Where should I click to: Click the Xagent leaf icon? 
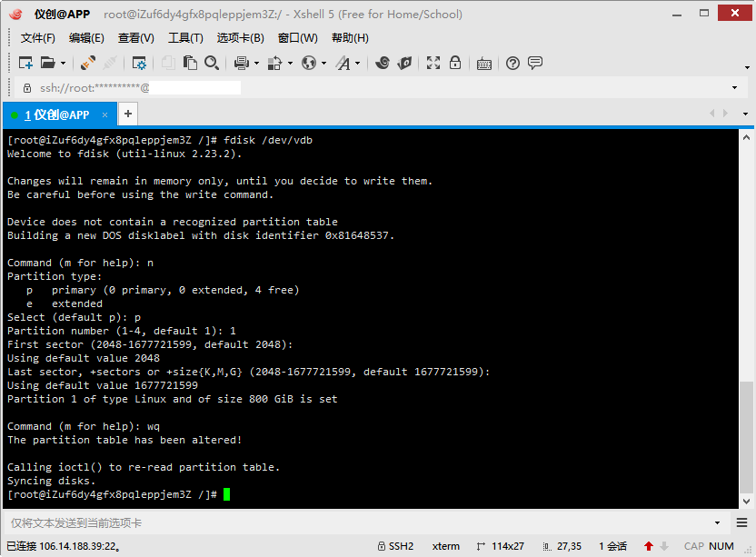[405, 63]
